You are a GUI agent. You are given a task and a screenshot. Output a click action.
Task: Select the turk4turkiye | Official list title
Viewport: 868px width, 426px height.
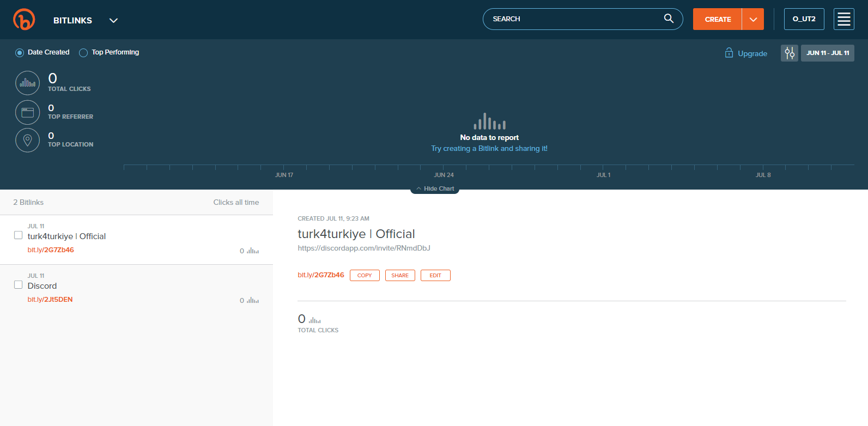[x=66, y=236]
